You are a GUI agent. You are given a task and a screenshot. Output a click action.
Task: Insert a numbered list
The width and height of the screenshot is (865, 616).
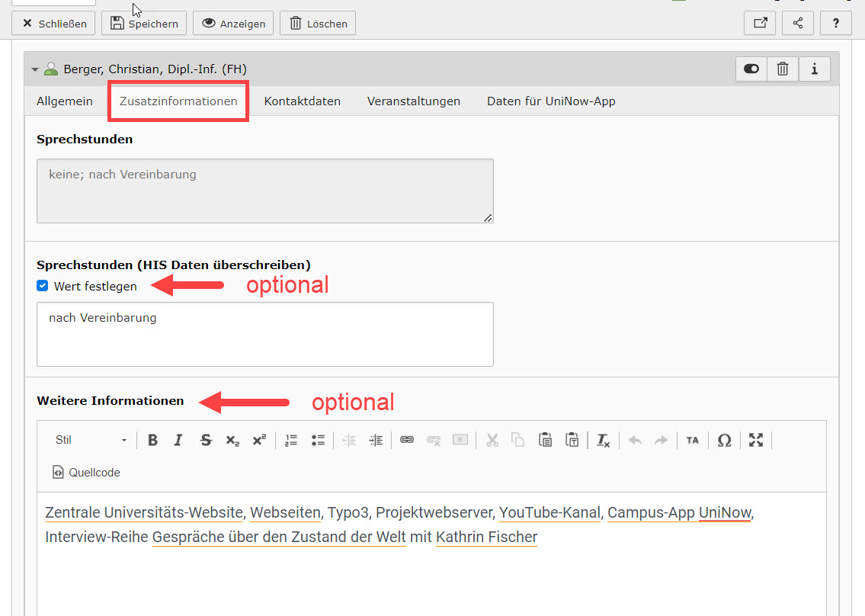click(x=290, y=440)
